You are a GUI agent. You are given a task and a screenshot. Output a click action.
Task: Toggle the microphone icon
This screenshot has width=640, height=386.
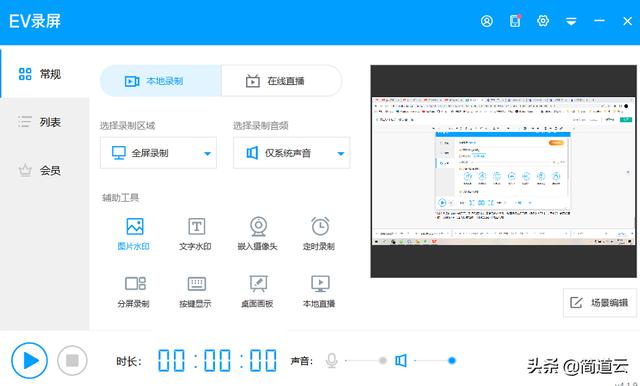point(332,361)
